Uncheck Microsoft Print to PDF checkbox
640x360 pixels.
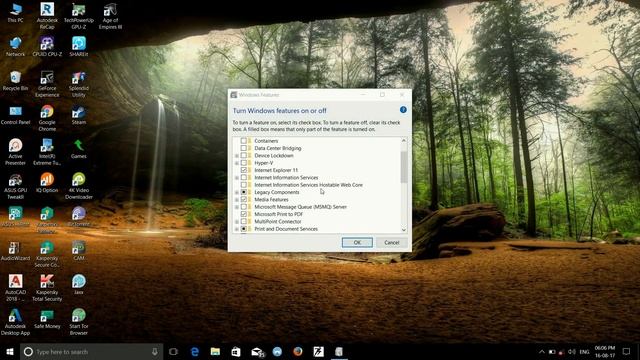(244, 214)
